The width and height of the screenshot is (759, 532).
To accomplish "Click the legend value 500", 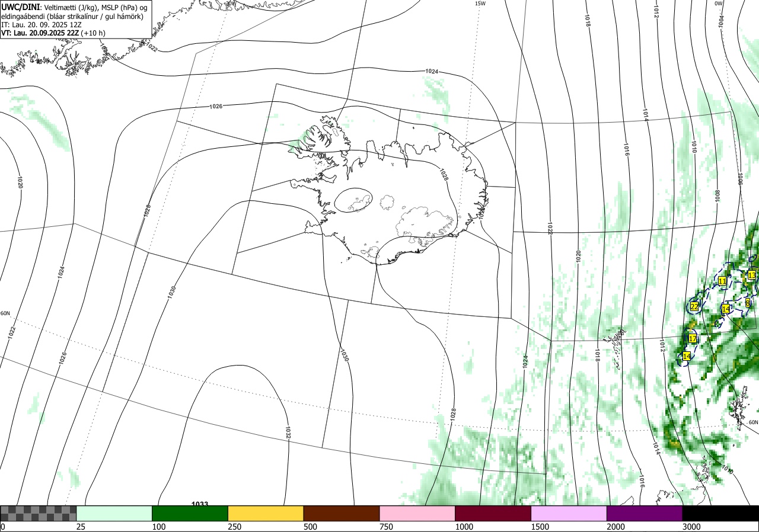I will (x=310, y=527).
